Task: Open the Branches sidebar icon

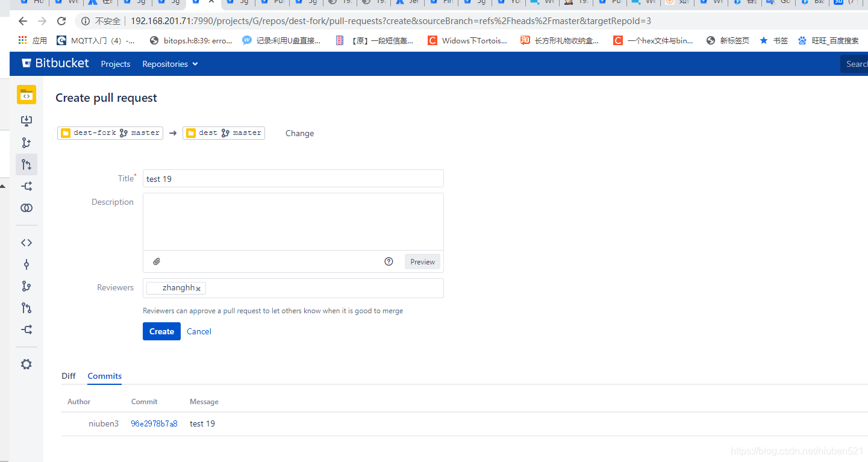Action: coord(27,286)
